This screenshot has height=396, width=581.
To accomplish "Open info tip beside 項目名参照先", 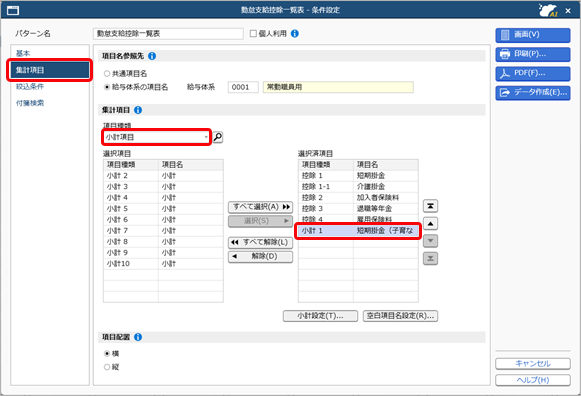I will (x=152, y=56).
